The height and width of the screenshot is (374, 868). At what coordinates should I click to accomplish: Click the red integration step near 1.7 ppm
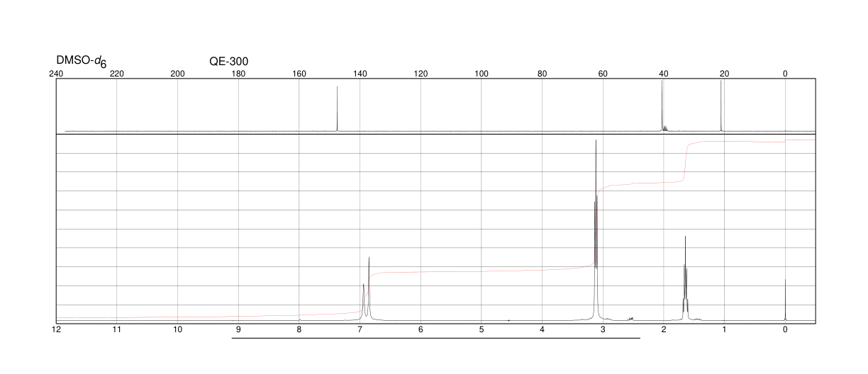[685, 163]
